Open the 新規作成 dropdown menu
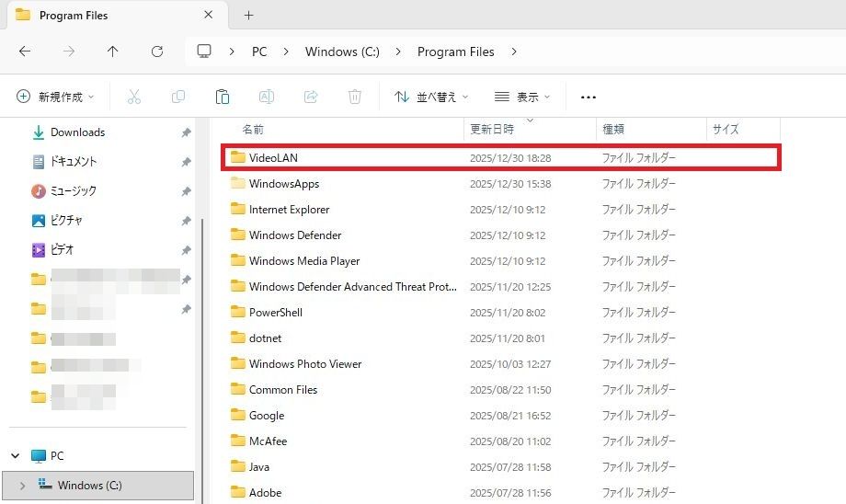 pos(56,97)
